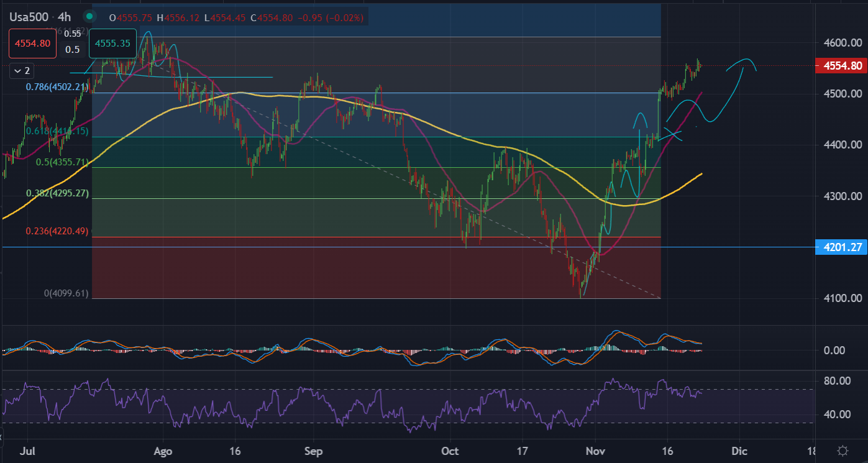Click the green buy price 4555.35 button
Image resolution: width=868 pixels, height=463 pixels.
112,44
